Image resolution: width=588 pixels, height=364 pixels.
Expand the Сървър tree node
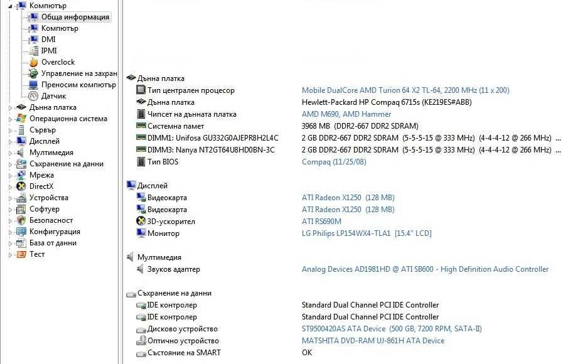[10, 131]
